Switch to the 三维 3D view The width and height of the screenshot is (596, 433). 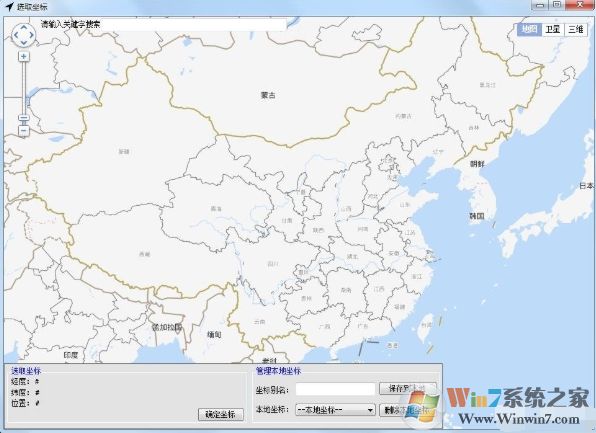(576, 29)
